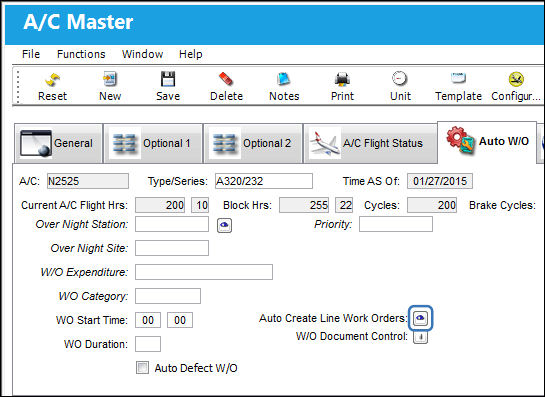Open the Template toolbar item
Viewport: 545px width, 397px height.
pos(458,87)
